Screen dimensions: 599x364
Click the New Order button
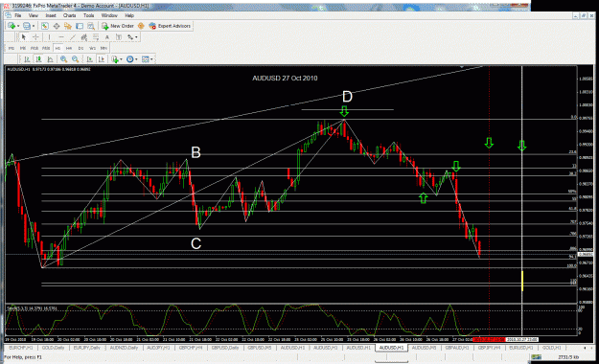[118, 26]
